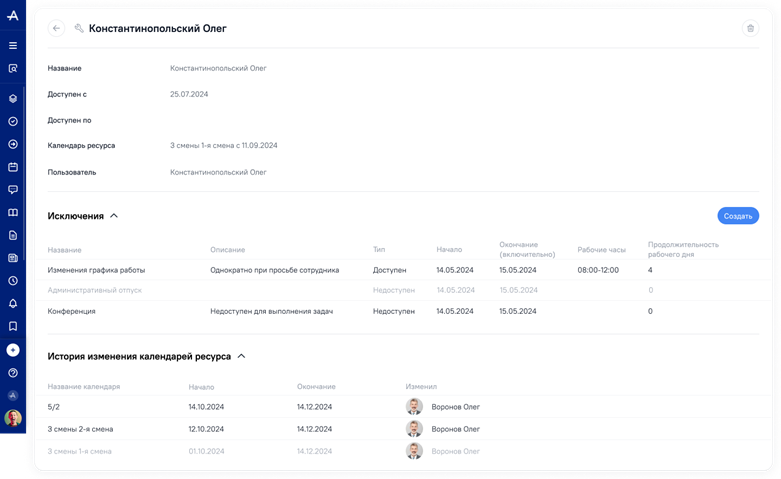This screenshot has height=479, width=781.
Task: Open the calendar icon in the sidebar
Action: click(x=13, y=167)
